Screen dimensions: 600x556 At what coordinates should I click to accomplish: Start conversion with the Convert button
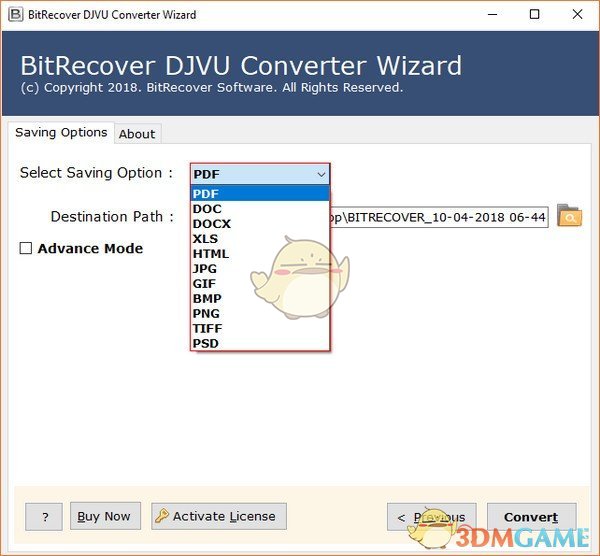(x=532, y=517)
